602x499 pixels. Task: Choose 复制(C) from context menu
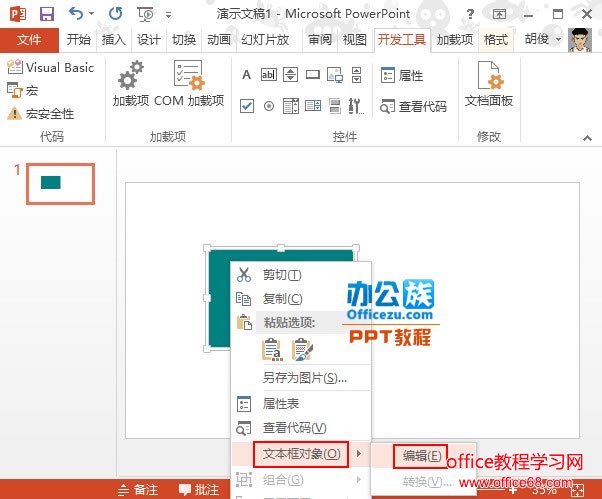pos(301,299)
